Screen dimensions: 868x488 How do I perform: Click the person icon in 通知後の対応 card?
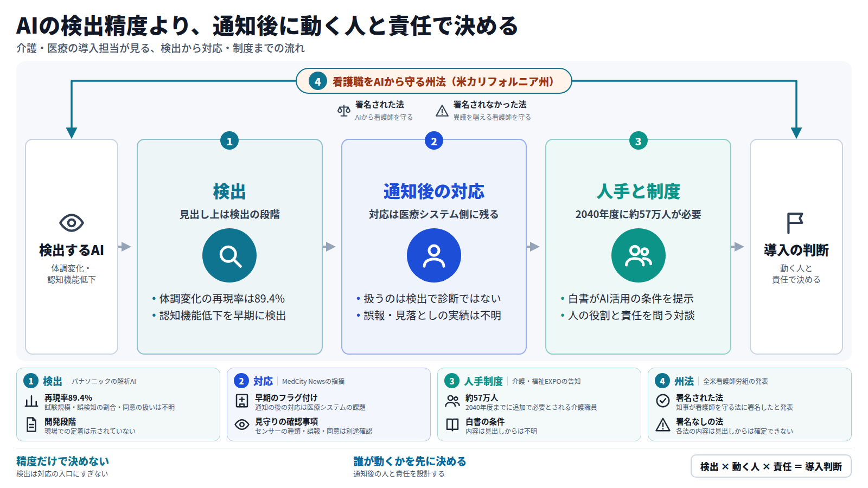[434, 255]
